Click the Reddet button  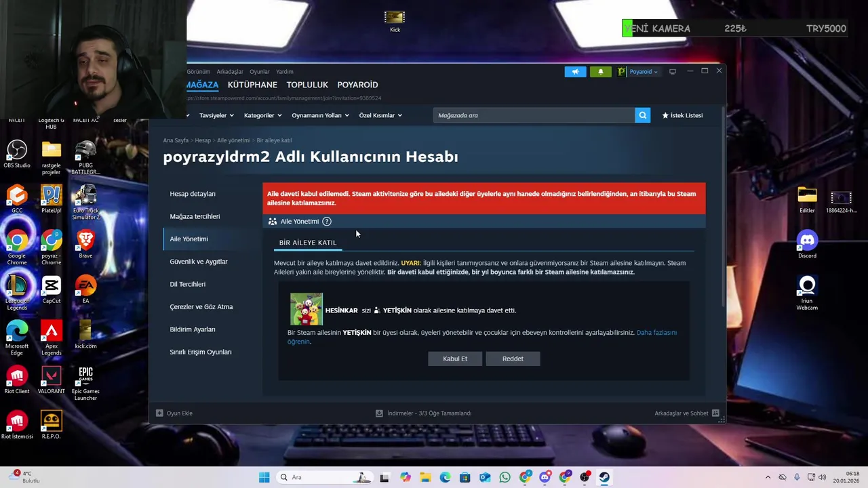(513, 359)
